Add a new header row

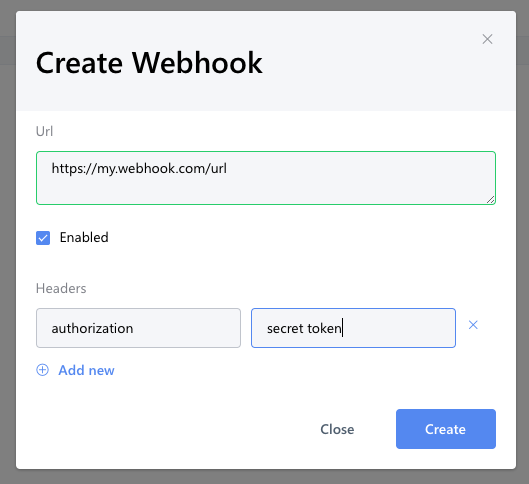(75, 370)
